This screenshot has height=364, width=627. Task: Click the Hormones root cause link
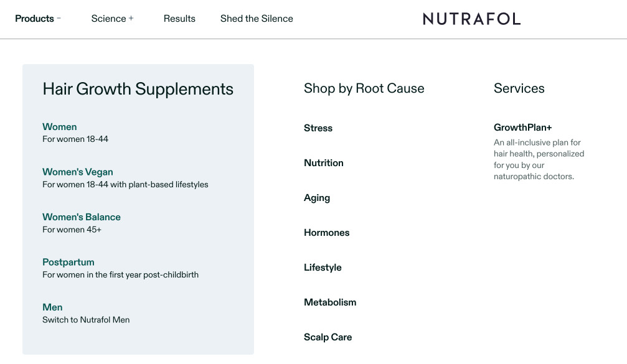[326, 233]
